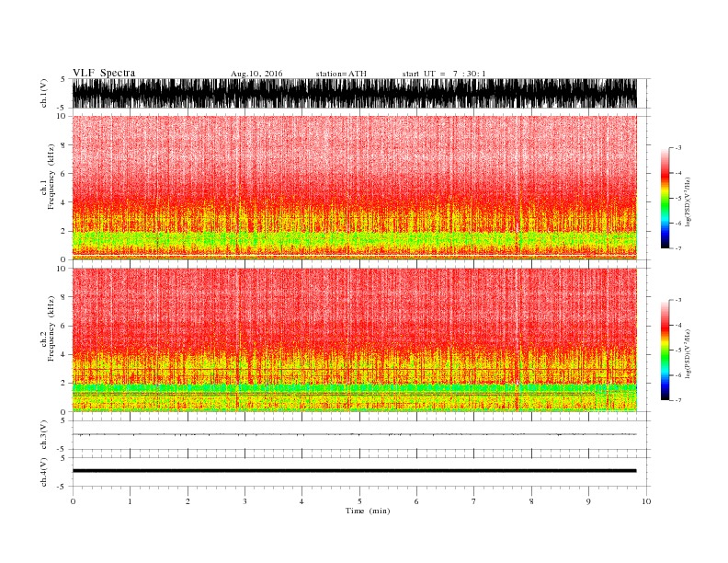Click the thin ch.3 voltage trace

pos(354,434)
